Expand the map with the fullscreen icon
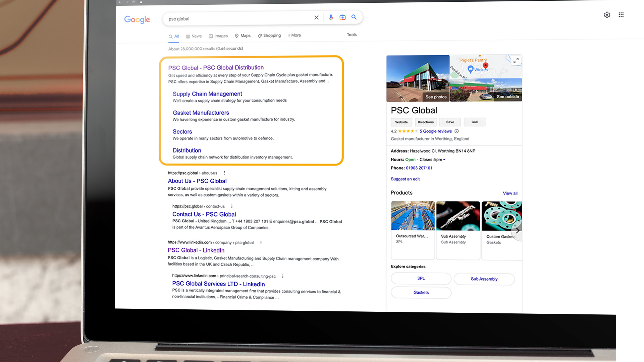The width and height of the screenshot is (644, 362). point(516,60)
